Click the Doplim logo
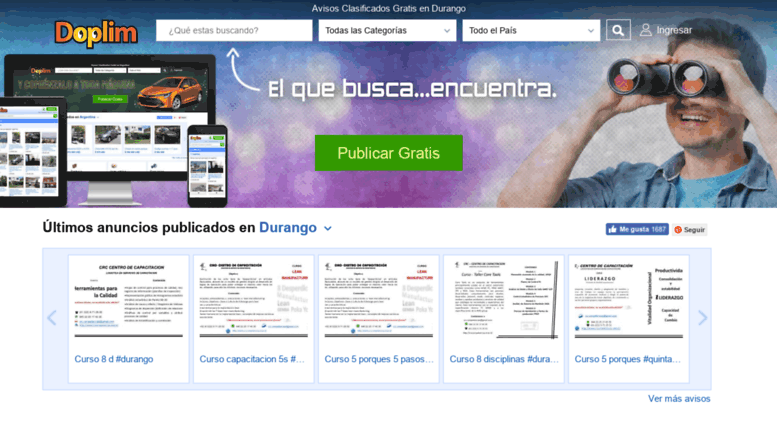The height and width of the screenshot is (423, 777). [x=96, y=34]
